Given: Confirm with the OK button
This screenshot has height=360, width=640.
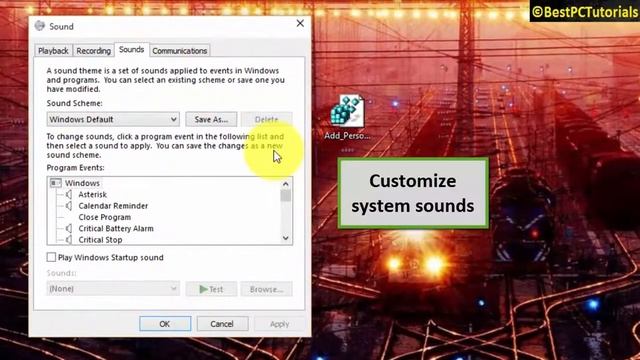Looking at the screenshot, I should [165, 324].
